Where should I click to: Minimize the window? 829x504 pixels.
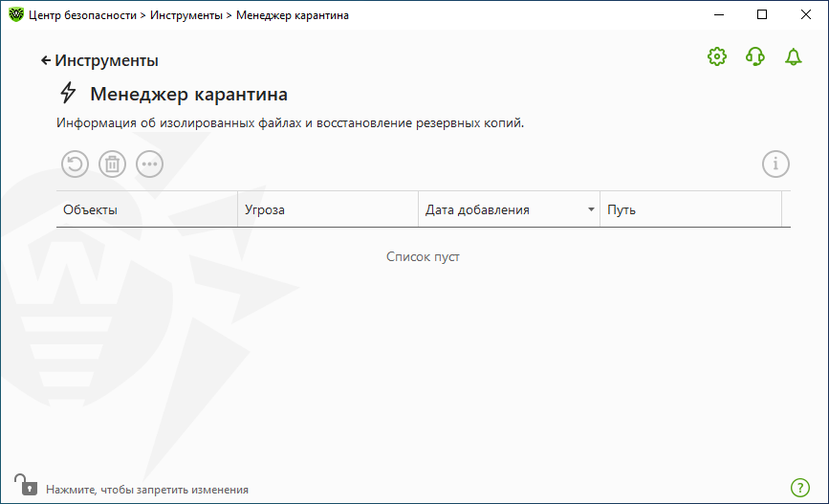coord(719,14)
